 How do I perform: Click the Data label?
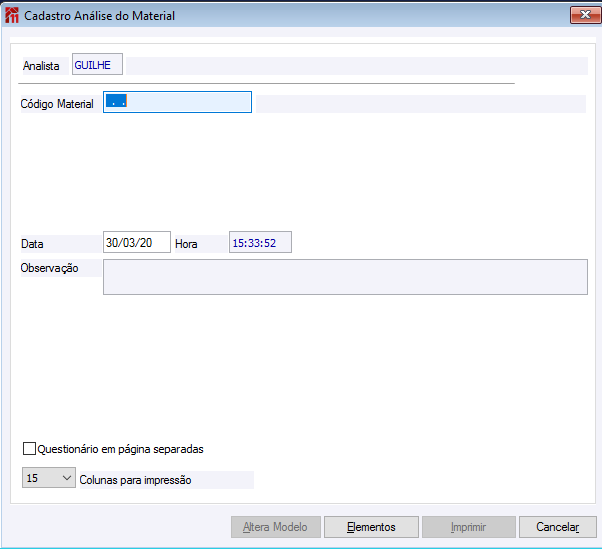32,244
